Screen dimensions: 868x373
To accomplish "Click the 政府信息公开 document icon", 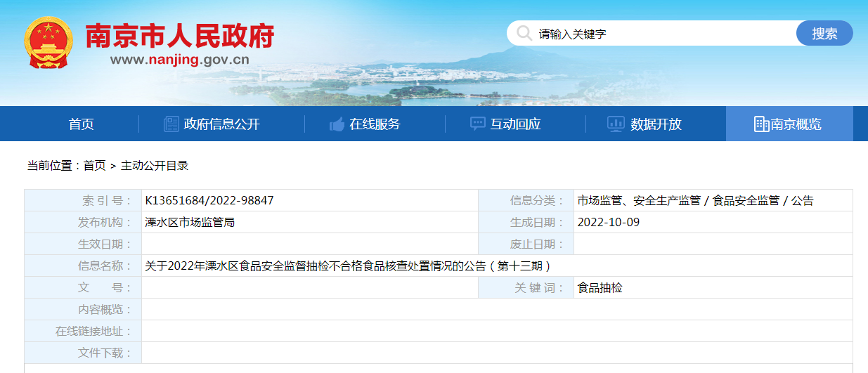I will (x=171, y=124).
